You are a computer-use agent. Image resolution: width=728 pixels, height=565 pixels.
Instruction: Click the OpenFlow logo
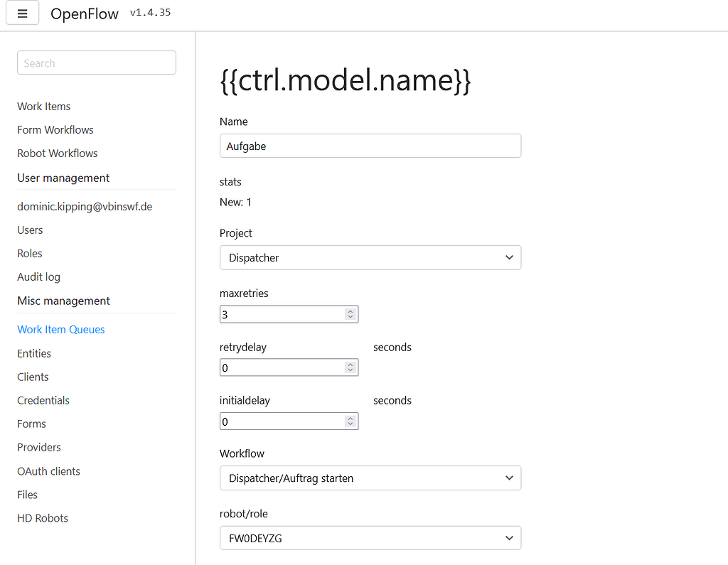click(84, 14)
